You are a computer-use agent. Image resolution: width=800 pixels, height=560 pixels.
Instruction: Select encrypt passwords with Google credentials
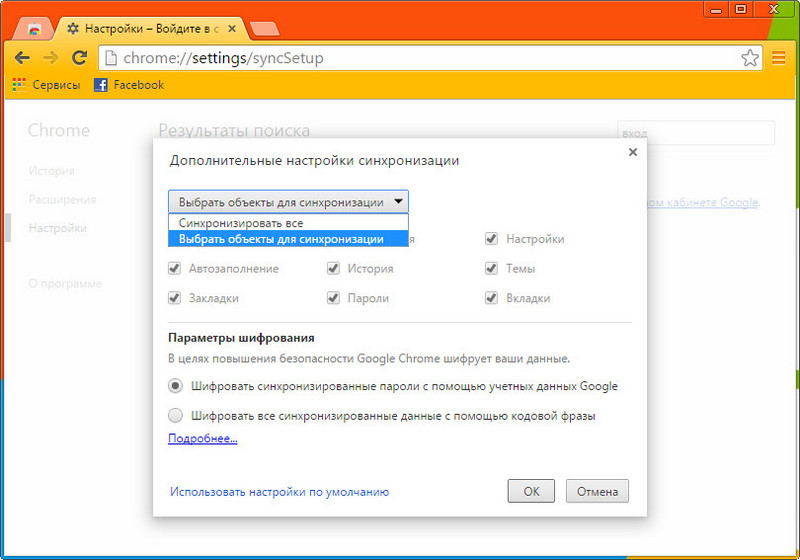pos(175,386)
